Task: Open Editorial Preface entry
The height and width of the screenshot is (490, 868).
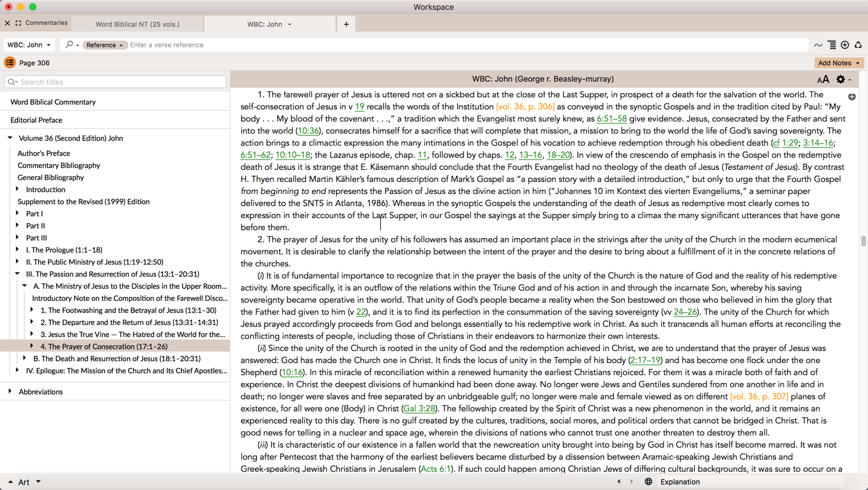Action: (36, 120)
